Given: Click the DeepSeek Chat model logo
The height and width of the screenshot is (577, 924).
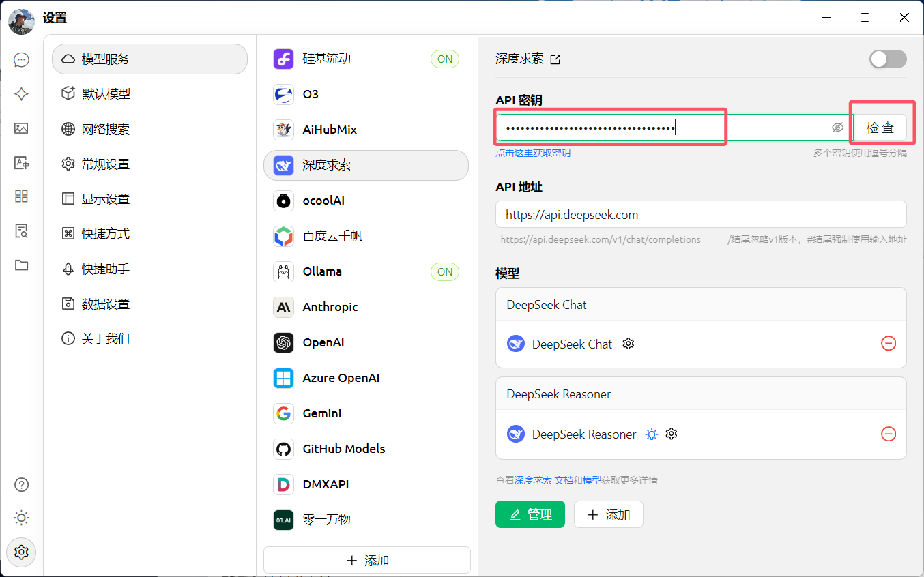Looking at the screenshot, I should click(x=516, y=344).
